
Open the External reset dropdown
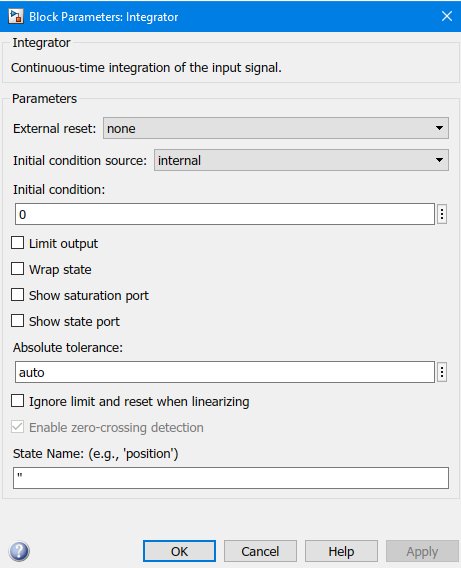(276, 128)
